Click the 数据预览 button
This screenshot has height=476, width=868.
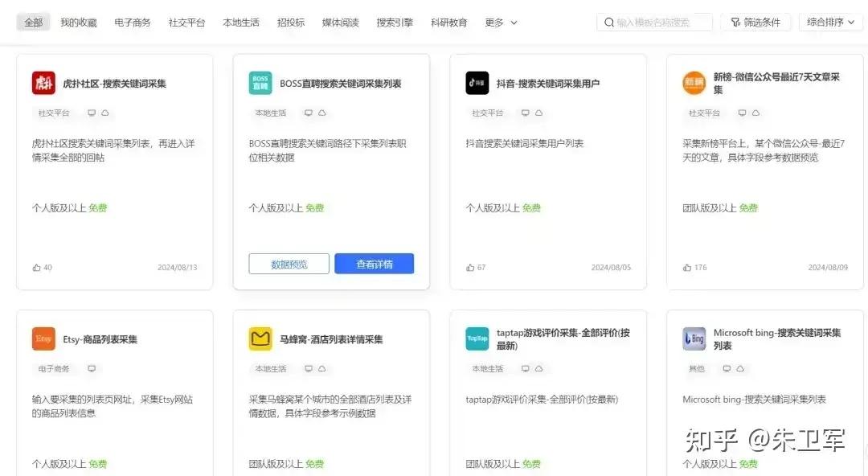pyautogui.click(x=289, y=264)
